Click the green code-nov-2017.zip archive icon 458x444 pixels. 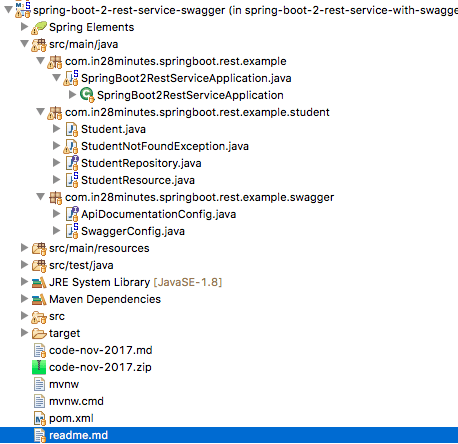(39, 367)
